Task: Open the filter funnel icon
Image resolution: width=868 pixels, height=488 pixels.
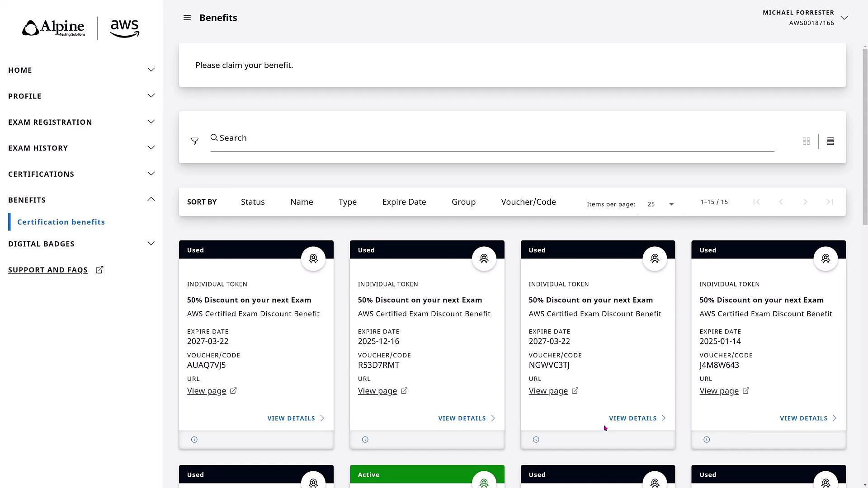Action: [x=195, y=141]
